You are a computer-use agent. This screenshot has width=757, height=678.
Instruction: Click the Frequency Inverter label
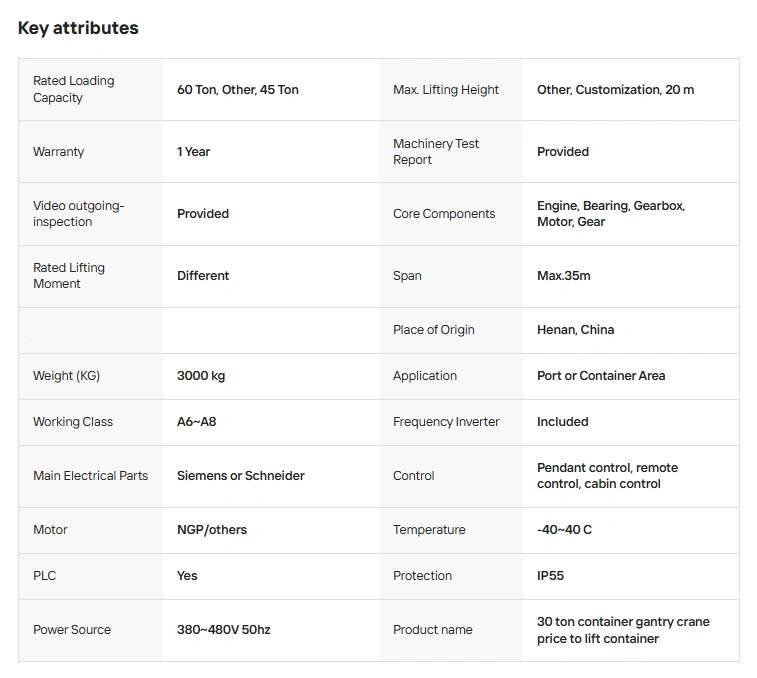[446, 422]
